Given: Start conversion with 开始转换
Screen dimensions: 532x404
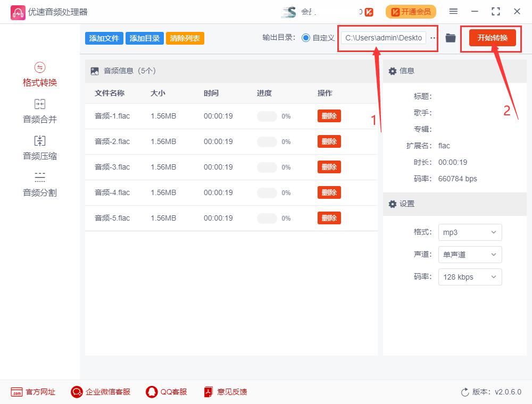Looking at the screenshot, I should click(x=492, y=38).
